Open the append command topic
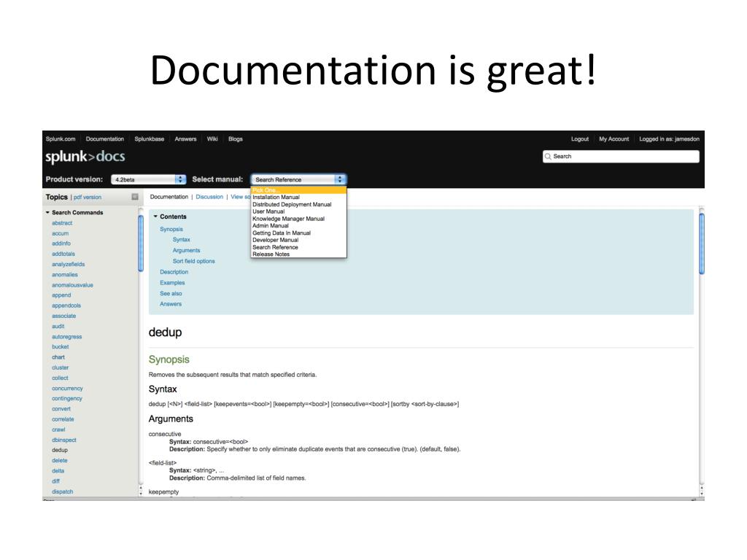The image size is (747, 560). point(61,295)
